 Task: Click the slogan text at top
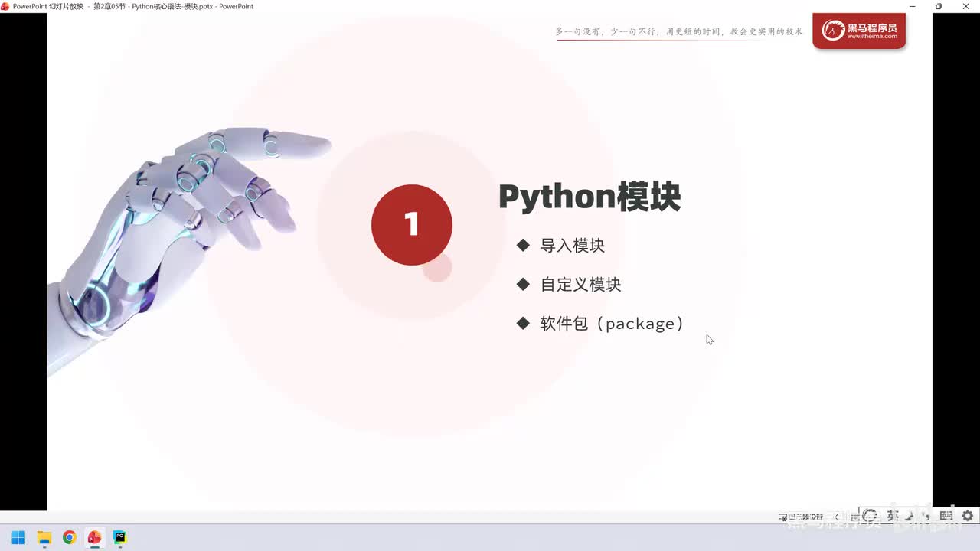pos(679,32)
